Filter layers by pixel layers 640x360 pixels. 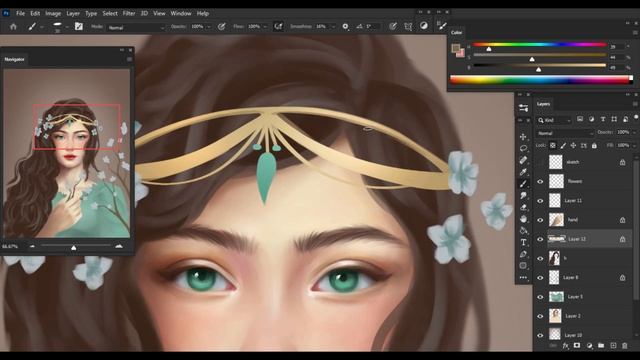[580, 119]
